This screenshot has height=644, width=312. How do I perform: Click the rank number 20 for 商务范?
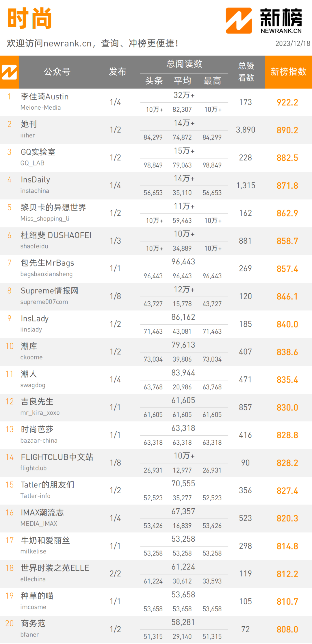[10, 623]
